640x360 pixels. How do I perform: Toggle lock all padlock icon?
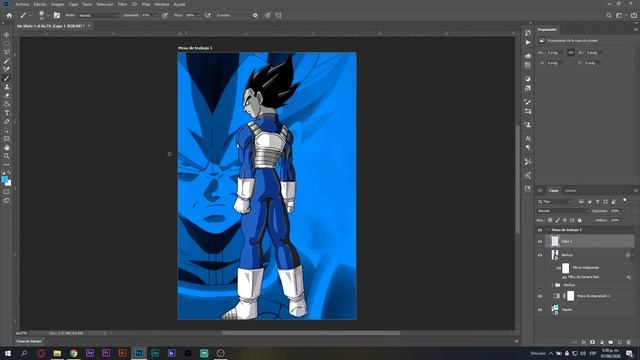(x=580, y=220)
